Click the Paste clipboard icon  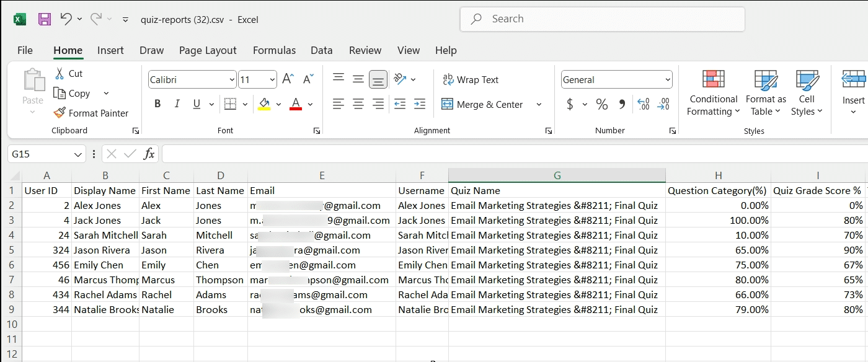[33, 81]
